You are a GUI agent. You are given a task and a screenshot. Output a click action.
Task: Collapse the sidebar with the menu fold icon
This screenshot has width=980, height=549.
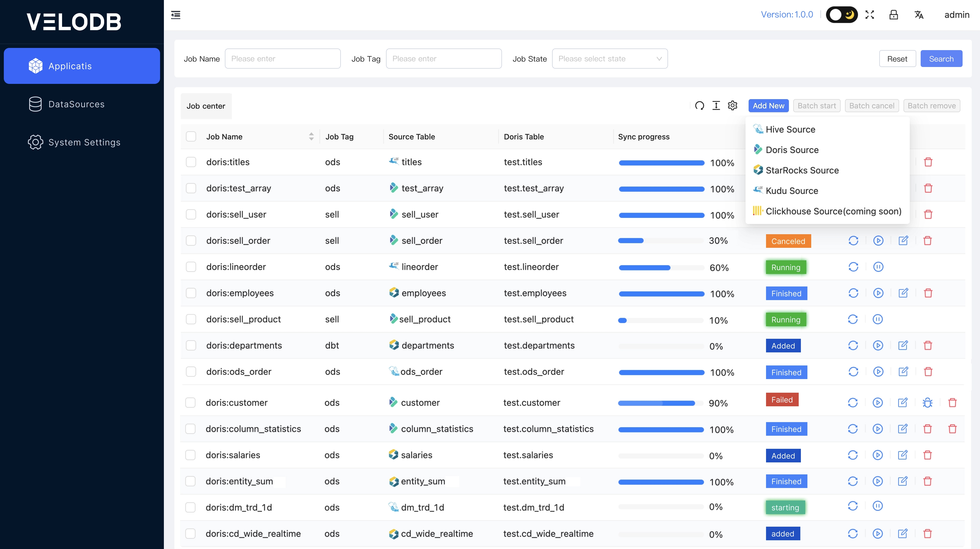tap(175, 15)
